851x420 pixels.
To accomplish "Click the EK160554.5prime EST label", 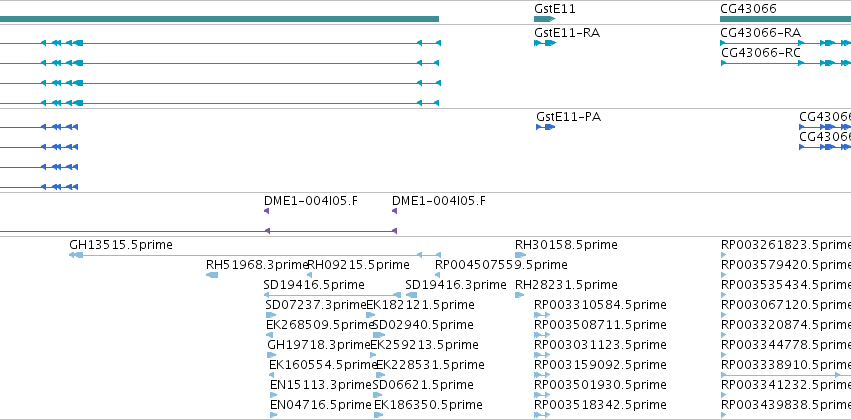I will point(323,365).
